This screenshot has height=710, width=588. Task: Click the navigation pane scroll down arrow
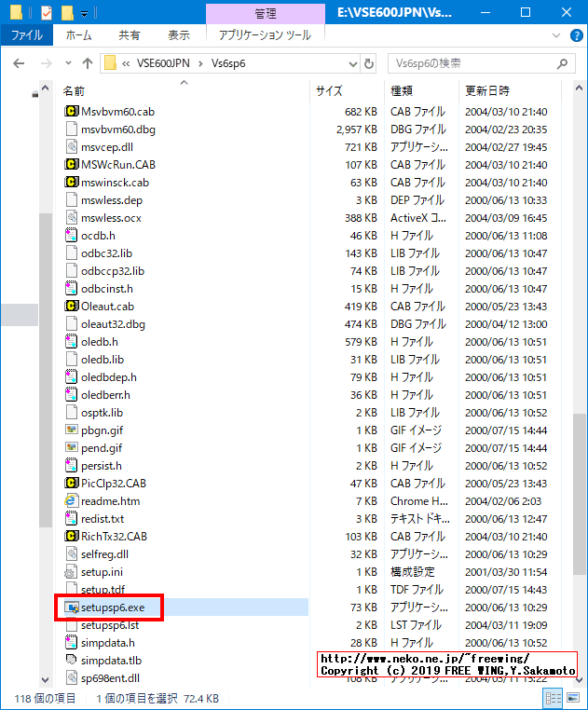46,679
